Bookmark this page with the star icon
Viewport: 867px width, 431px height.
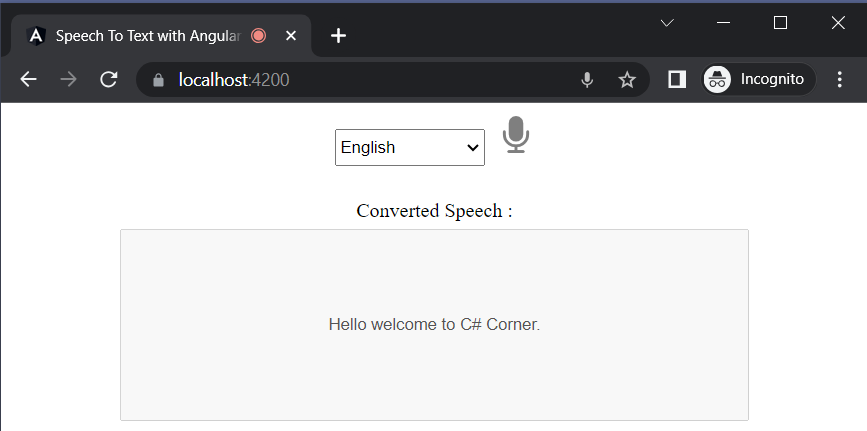(x=627, y=80)
